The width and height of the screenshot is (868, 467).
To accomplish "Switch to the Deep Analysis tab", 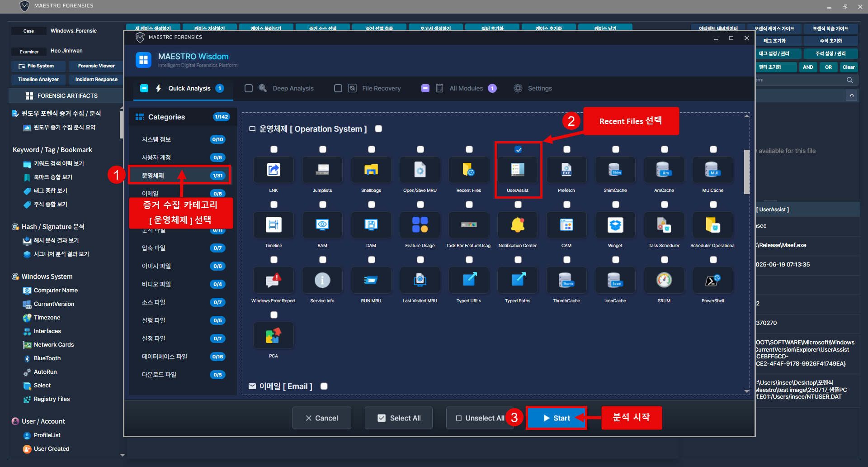I will tap(293, 88).
